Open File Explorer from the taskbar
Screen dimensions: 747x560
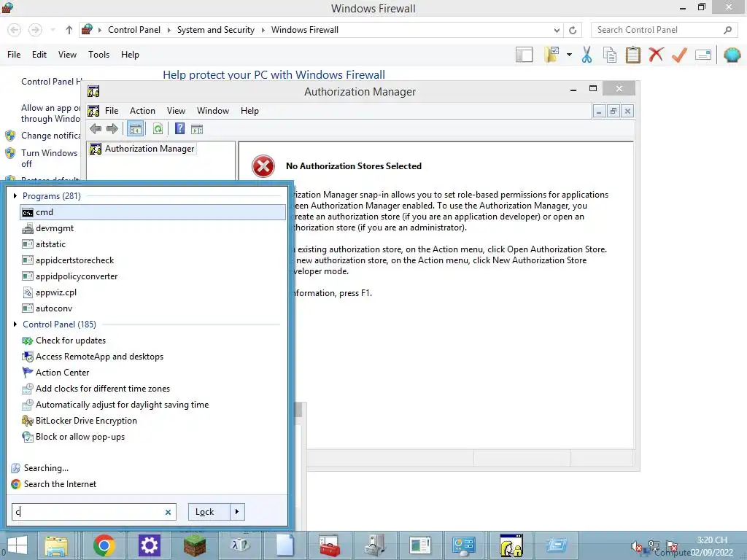tap(56, 545)
